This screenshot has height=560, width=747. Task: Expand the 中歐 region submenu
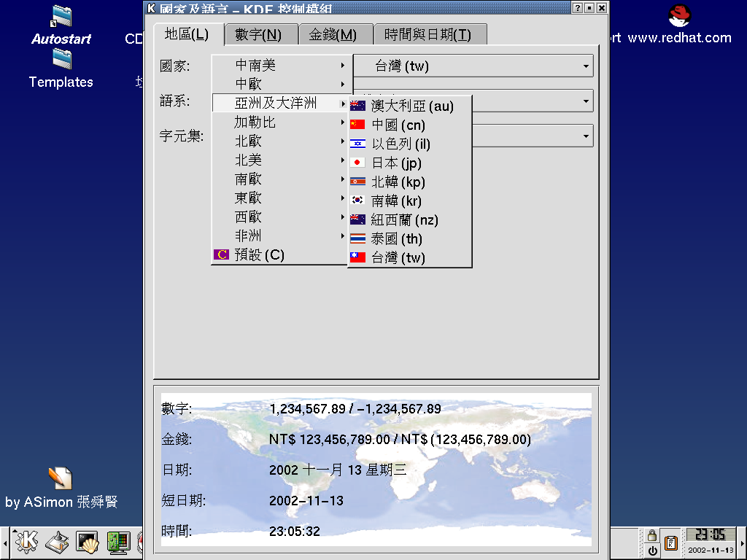click(282, 85)
